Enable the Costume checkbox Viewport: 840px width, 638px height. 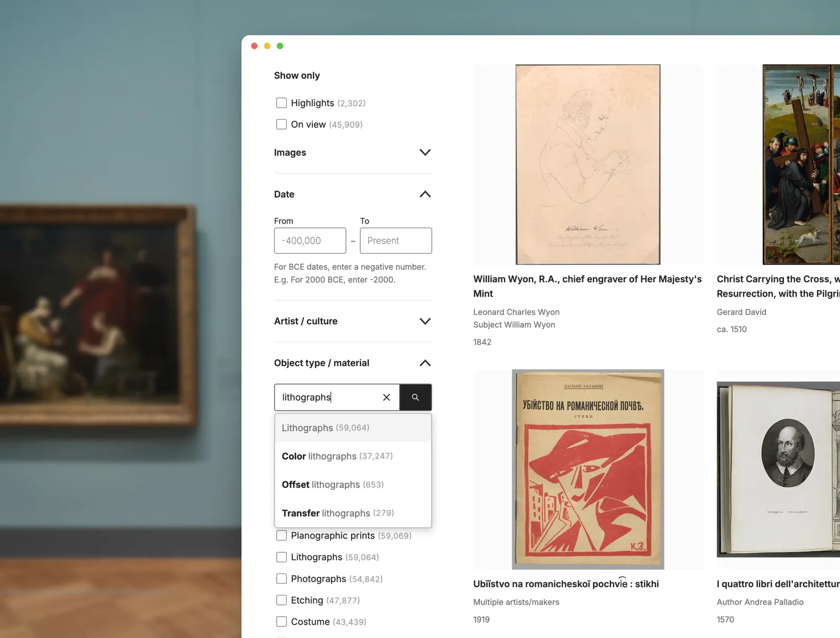pyautogui.click(x=281, y=622)
